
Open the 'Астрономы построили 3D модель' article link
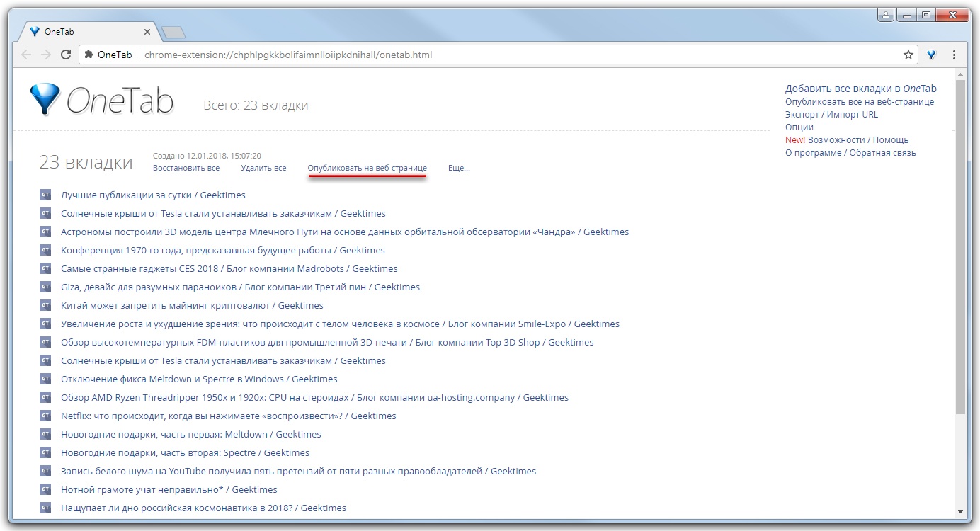pyautogui.click(x=345, y=232)
